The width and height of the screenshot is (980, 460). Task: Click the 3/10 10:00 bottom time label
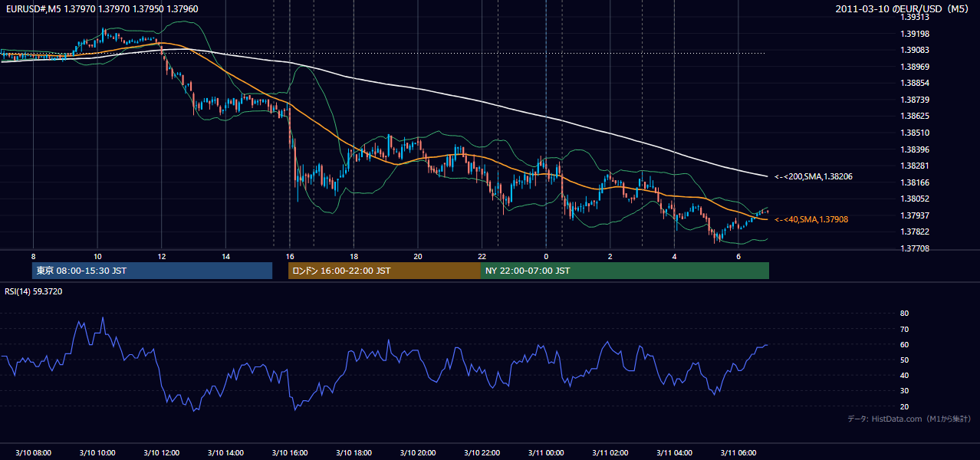(x=97, y=453)
